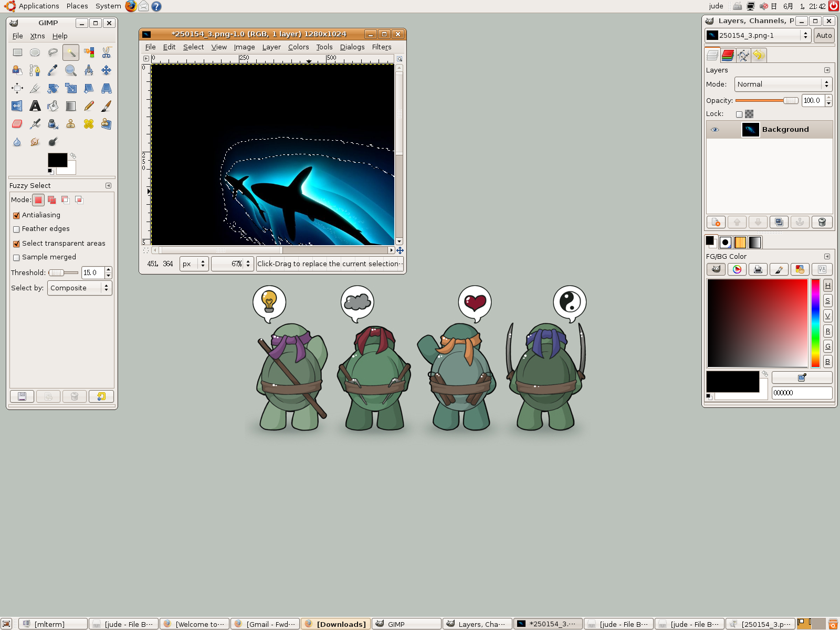840x630 pixels.
Task: Click delete layer trash icon
Action: click(822, 222)
